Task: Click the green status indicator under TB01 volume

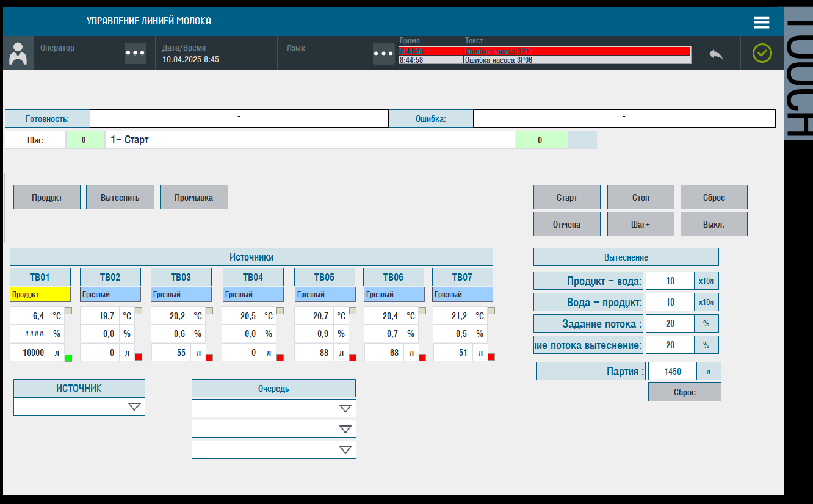Action: (x=67, y=357)
